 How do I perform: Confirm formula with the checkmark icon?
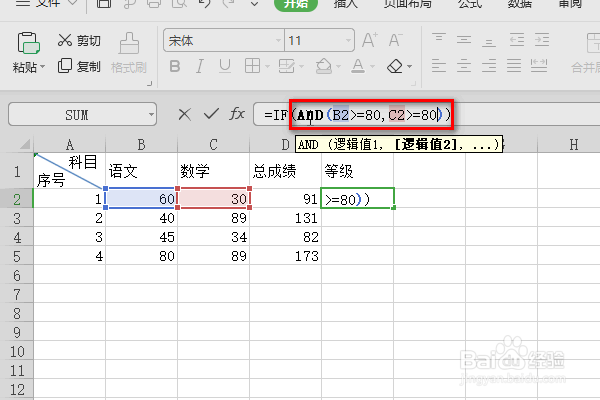(x=211, y=114)
